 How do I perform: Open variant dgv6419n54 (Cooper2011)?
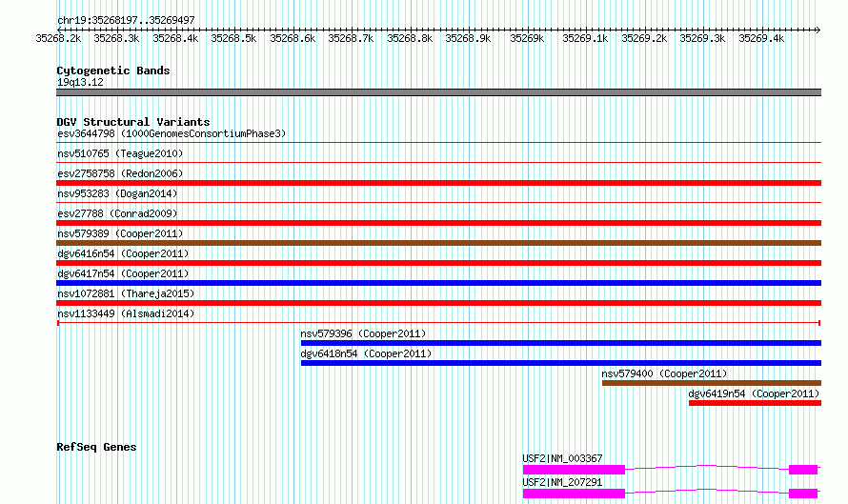pyautogui.click(x=754, y=393)
